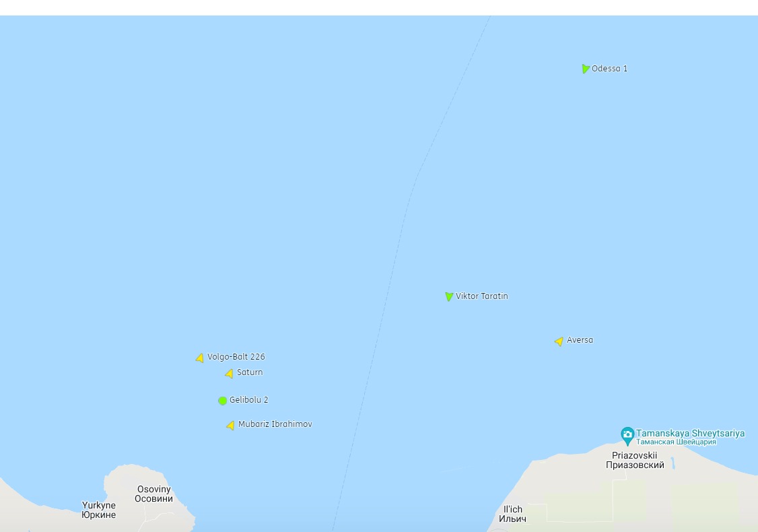
Task: Click the yellow Aversa vessel marker
Action: [559, 341]
